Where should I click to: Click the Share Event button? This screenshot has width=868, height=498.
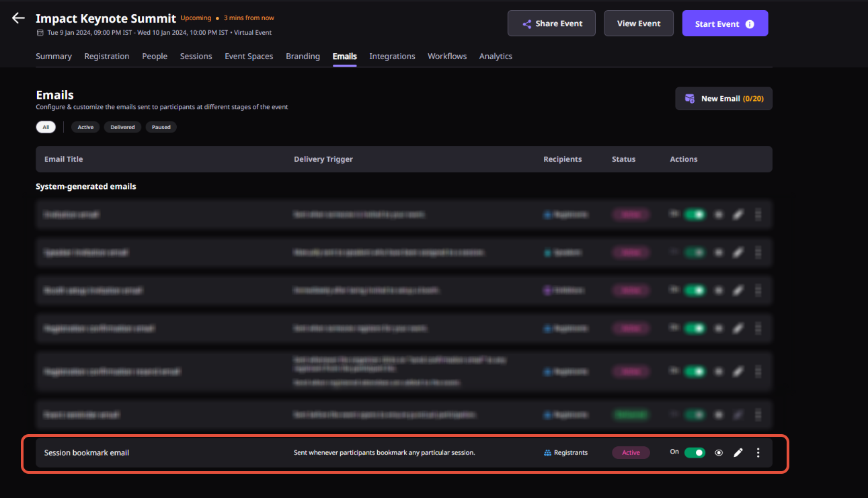point(552,24)
